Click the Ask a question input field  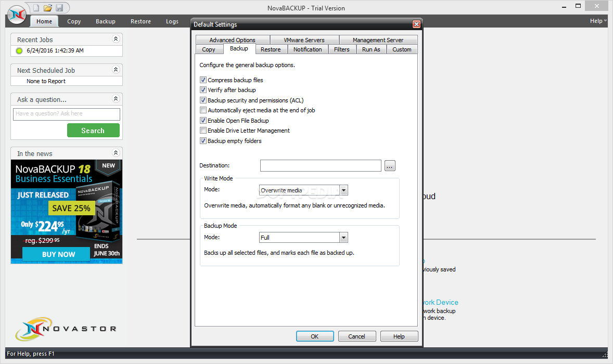click(x=67, y=114)
